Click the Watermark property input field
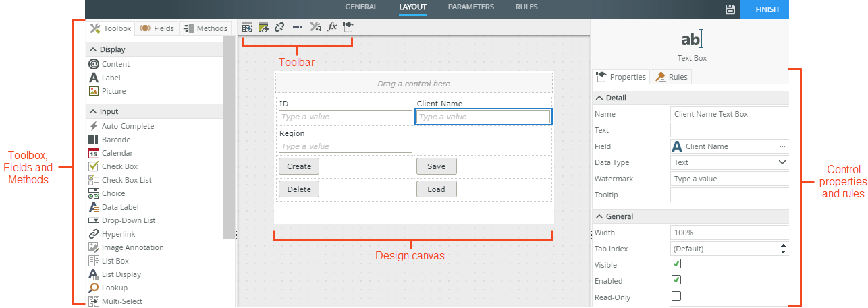The image size is (868, 308). 730,179
